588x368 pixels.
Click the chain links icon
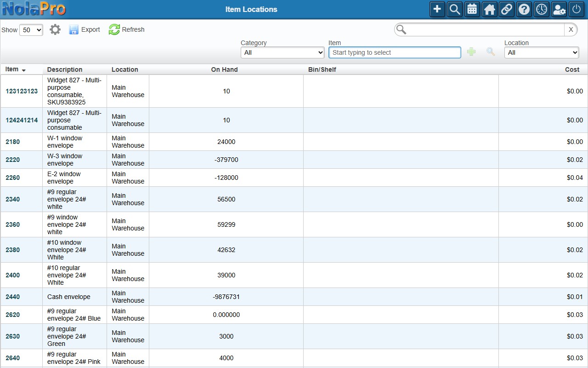coord(507,9)
